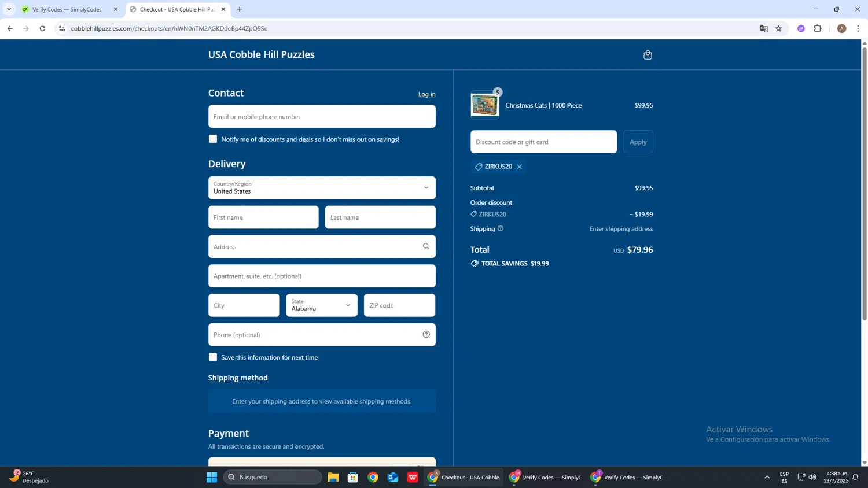Open the ESP language indicator

coord(784,477)
